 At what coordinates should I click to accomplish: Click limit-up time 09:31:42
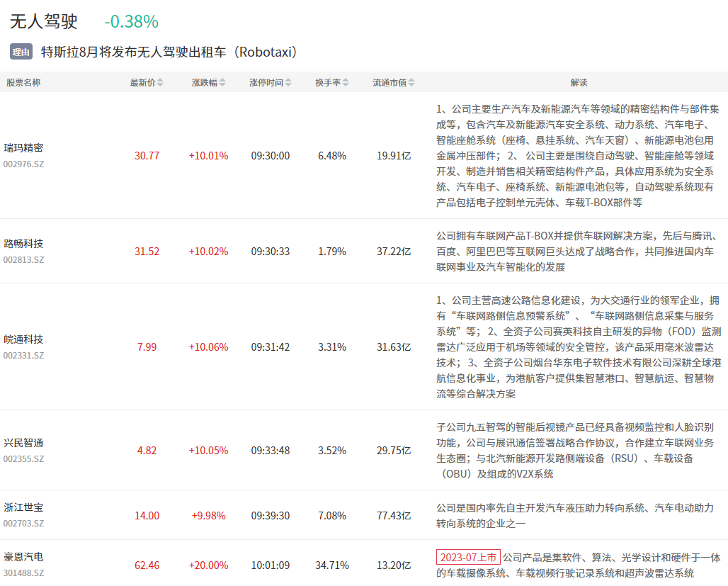pyautogui.click(x=271, y=347)
